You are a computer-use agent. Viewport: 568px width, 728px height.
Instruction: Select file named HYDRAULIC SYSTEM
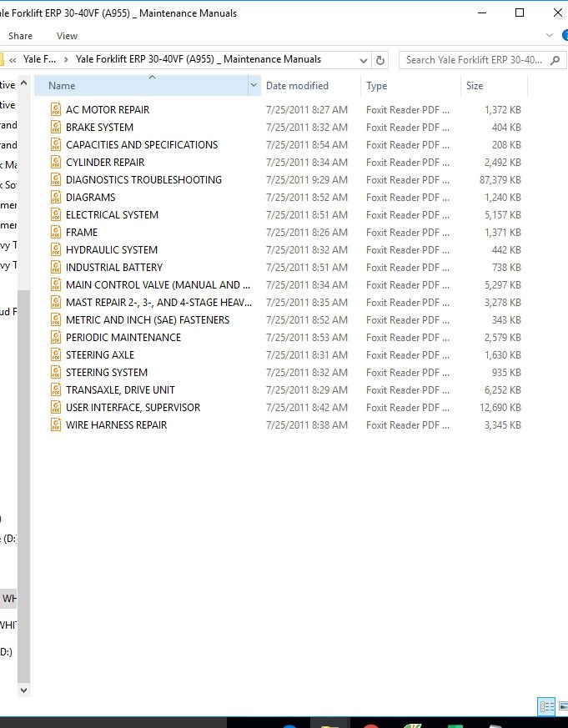point(112,250)
